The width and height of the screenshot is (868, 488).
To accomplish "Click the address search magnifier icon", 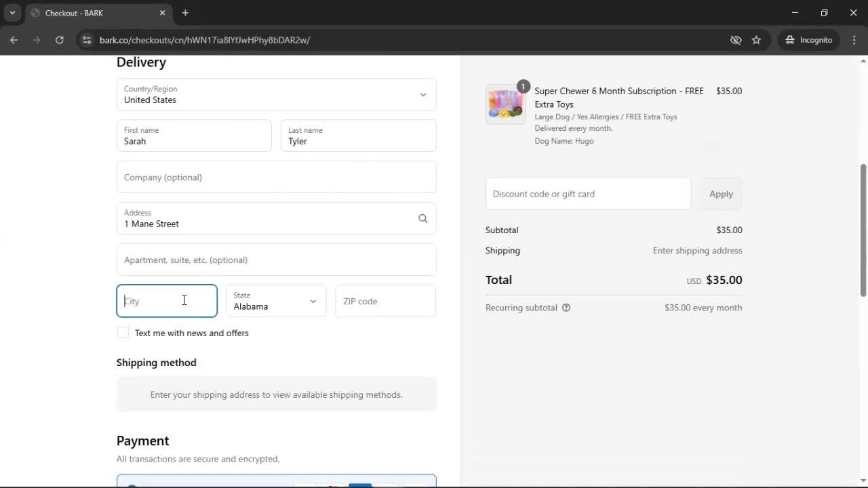I will click(x=423, y=218).
